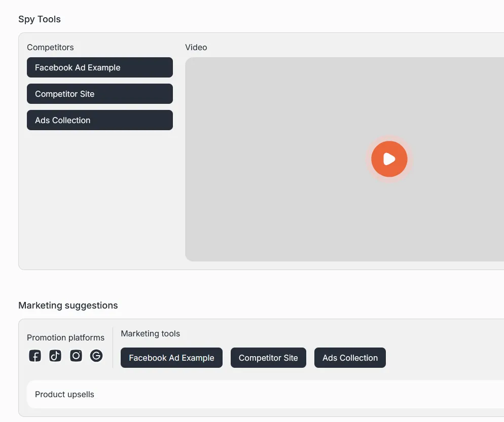Click Facebook Ad Example in Marketing tools
The height and width of the screenshot is (422, 504).
[171, 358]
